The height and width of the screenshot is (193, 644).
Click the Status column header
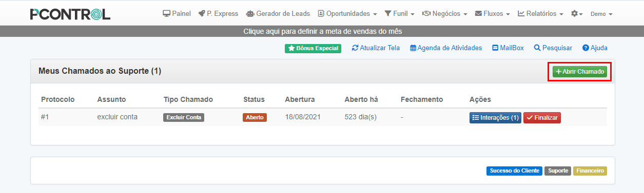pos(254,99)
